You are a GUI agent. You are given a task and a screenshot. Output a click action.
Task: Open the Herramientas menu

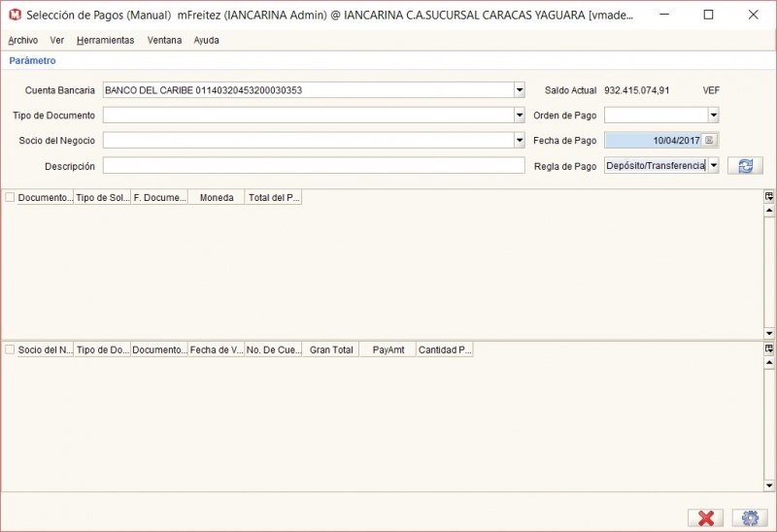(105, 40)
